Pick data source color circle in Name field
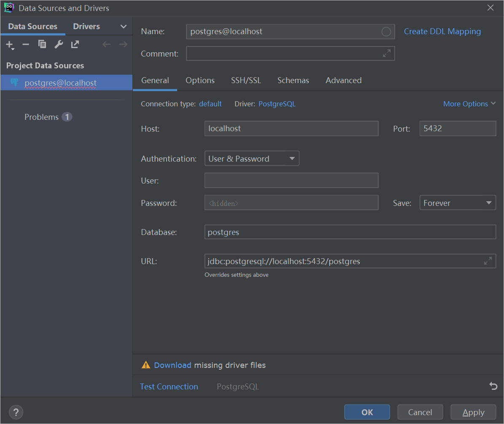 [x=386, y=32]
